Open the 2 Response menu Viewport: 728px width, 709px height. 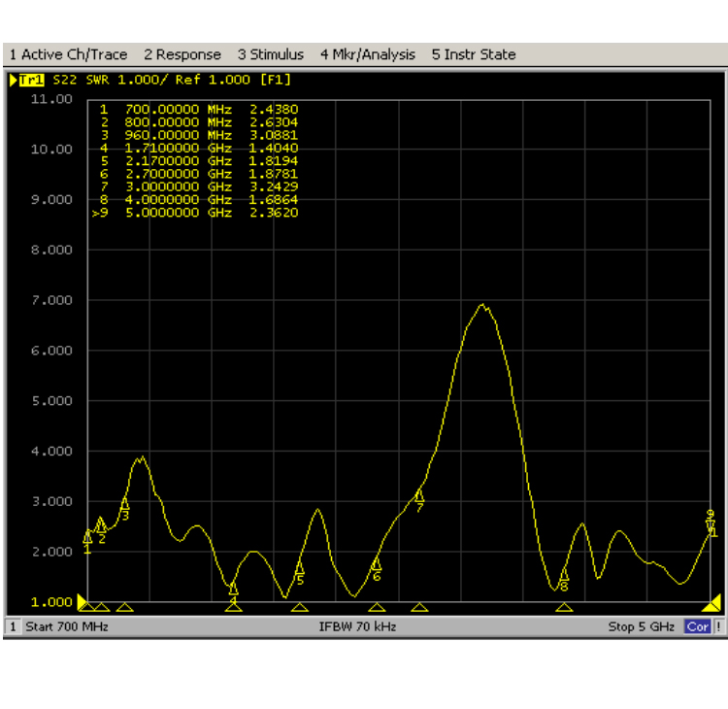point(182,54)
